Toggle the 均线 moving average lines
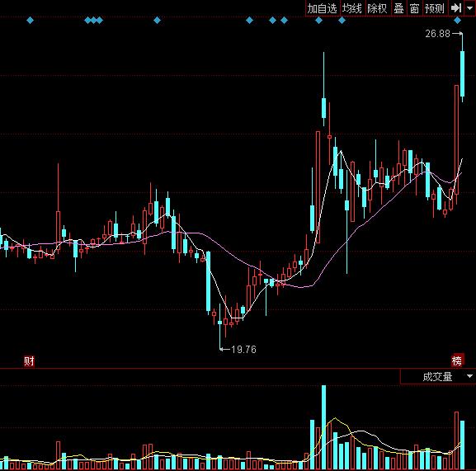This screenshot has height=471, width=476. click(x=352, y=8)
